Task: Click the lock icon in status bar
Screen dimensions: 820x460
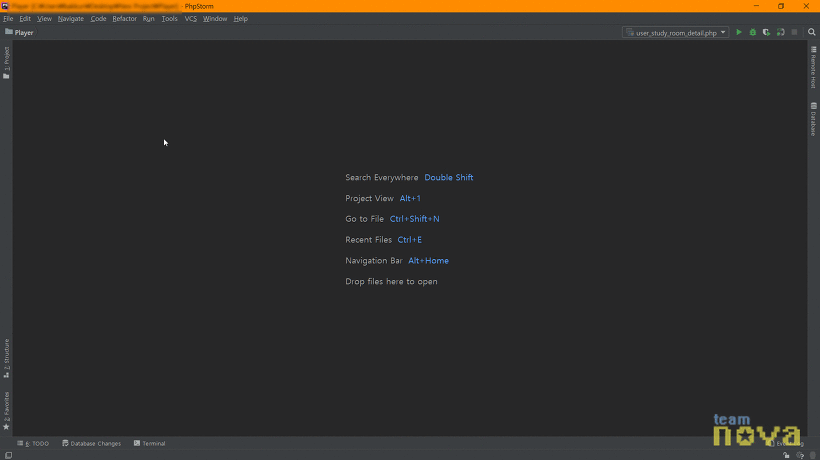Action: pos(786,455)
